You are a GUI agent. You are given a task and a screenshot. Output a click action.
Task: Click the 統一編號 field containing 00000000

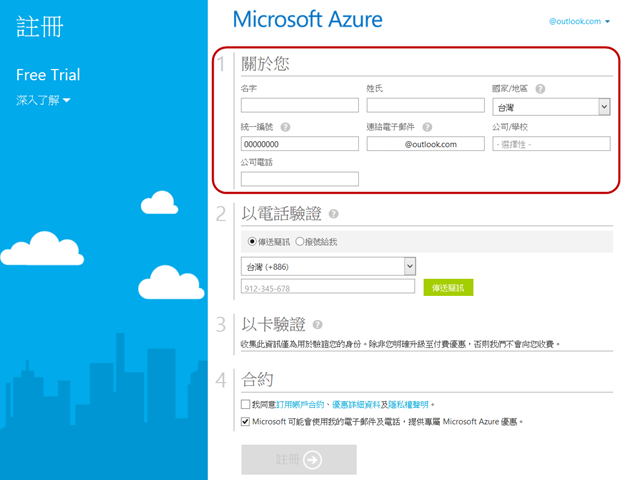coord(300,144)
